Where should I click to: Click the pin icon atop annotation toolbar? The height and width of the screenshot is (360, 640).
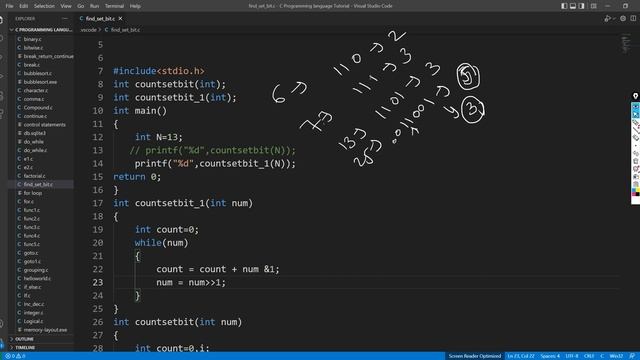click(636, 96)
